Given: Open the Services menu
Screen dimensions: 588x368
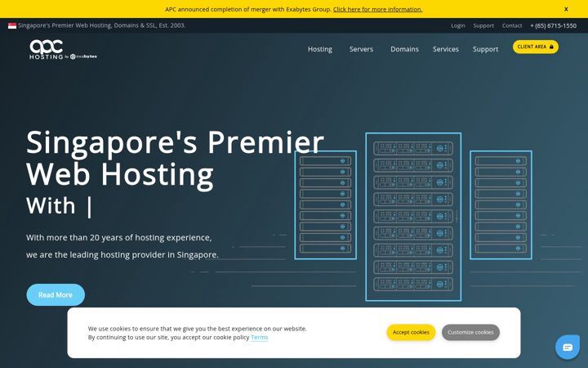Looking at the screenshot, I should point(446,49).
